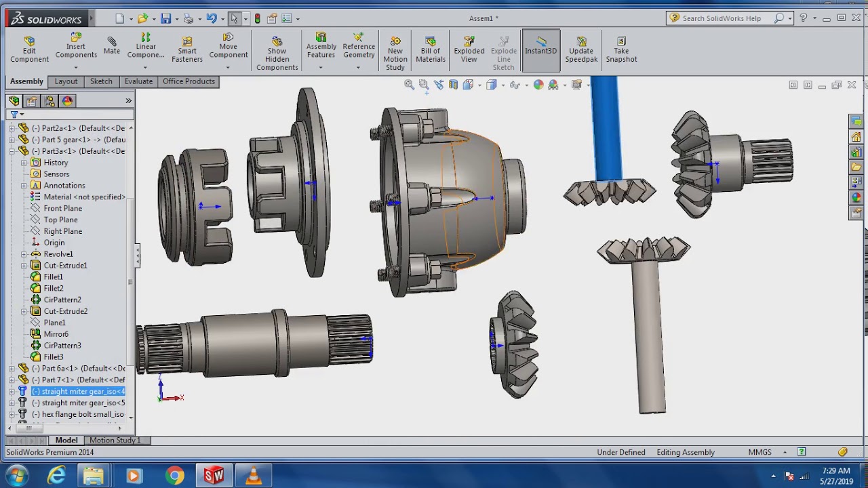868x488 pixels.
Task: Click the File Properties icon
Action: (272, 18)
